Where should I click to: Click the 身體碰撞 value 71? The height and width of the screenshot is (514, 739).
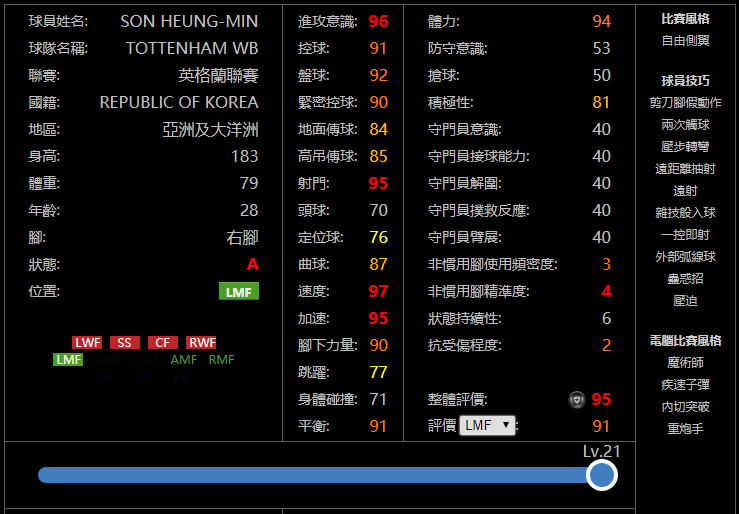(378, 400)
